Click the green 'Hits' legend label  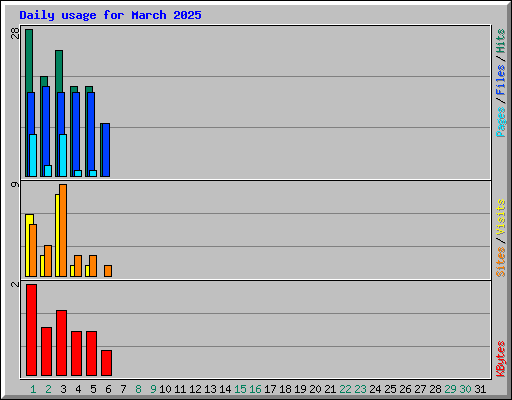pos(501,41)
